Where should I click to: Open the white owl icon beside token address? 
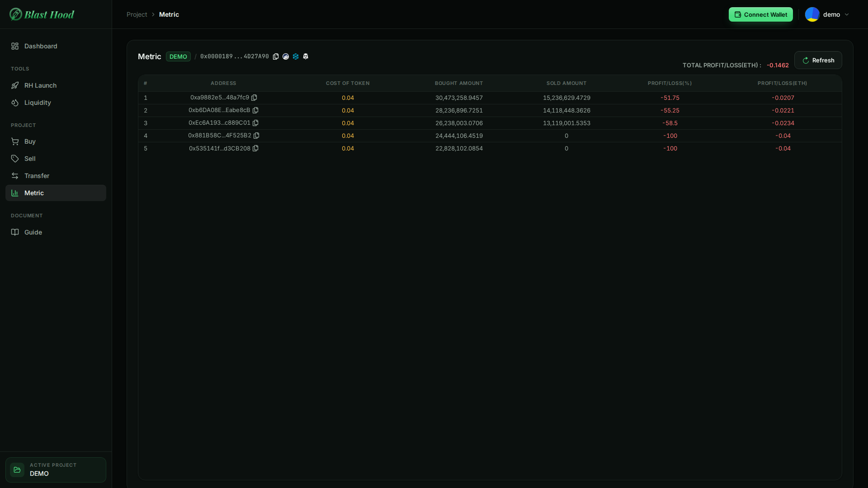coord(306,56)
